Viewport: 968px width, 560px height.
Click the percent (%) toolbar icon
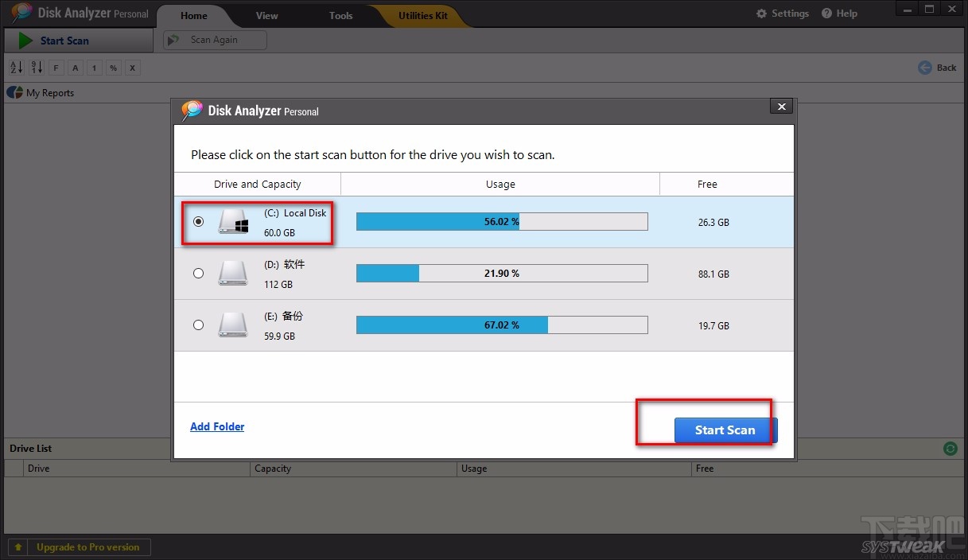pyautogui.click(x=113, y=68)
